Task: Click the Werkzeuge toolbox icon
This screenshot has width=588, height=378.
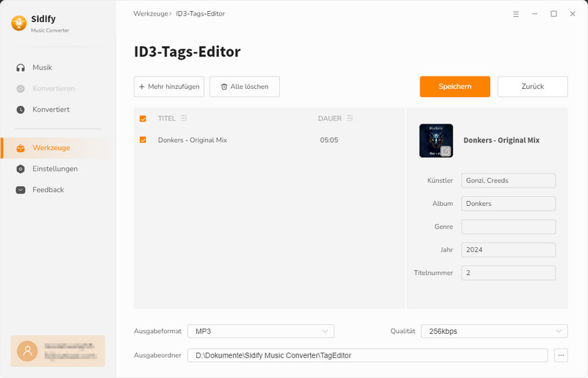Action: [x=21, y=148]
